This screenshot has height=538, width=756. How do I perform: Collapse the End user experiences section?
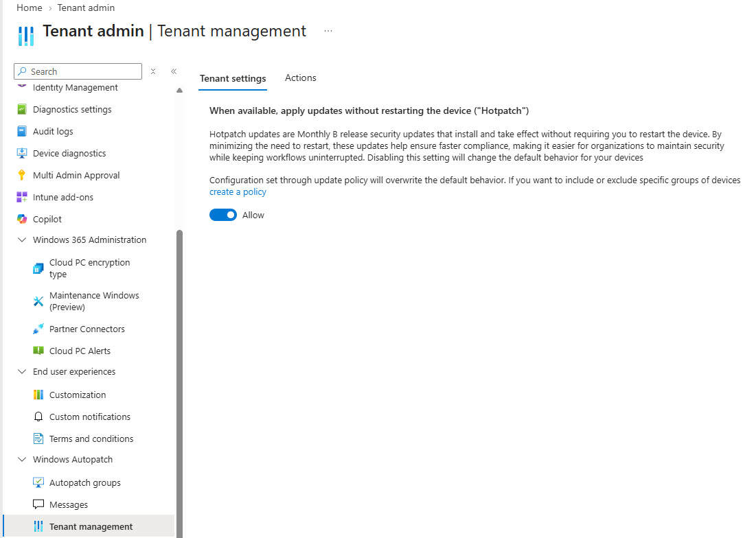coord(22,371)
